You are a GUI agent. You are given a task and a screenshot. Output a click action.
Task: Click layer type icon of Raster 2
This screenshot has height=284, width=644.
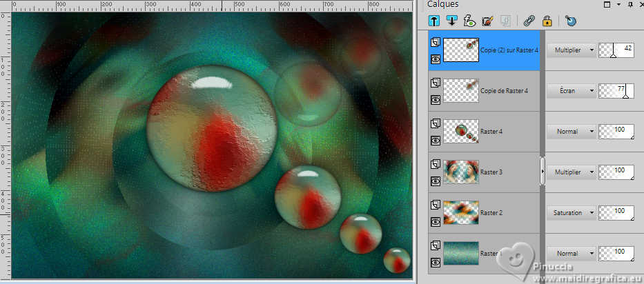pos(436,204)
